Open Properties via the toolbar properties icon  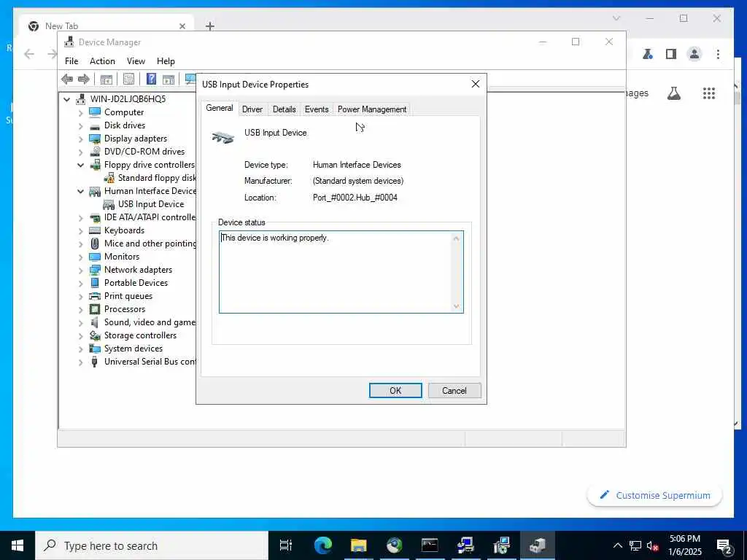[128, 79]
